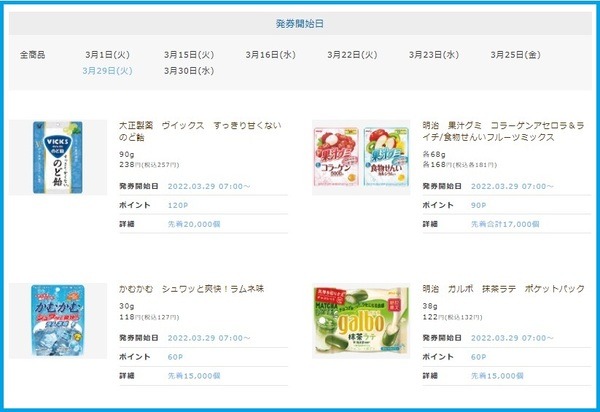Open the 果汁グミ product image
Image resolution: width=600 pixels, height=412 pixels.
pos(361,157)
